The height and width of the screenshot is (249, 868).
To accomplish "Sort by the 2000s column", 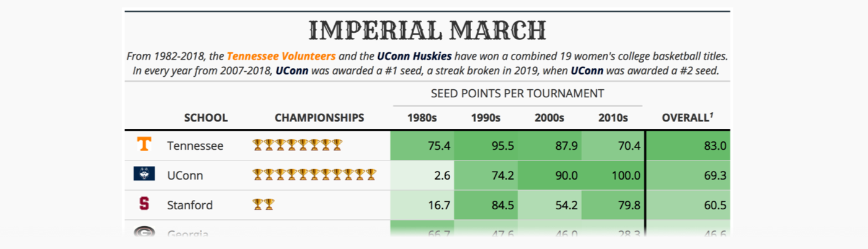I will (549, 118).
